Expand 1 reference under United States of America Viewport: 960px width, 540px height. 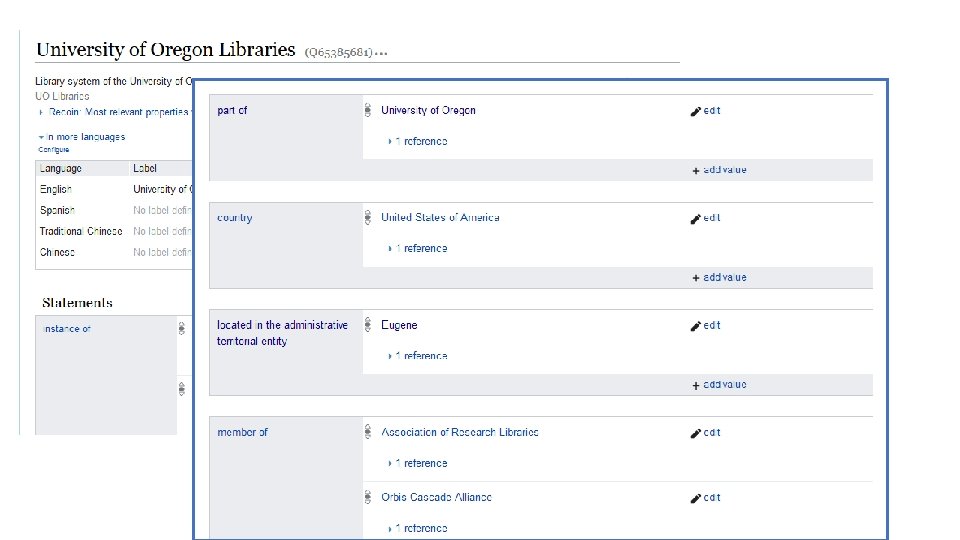(x=418, y=249)
